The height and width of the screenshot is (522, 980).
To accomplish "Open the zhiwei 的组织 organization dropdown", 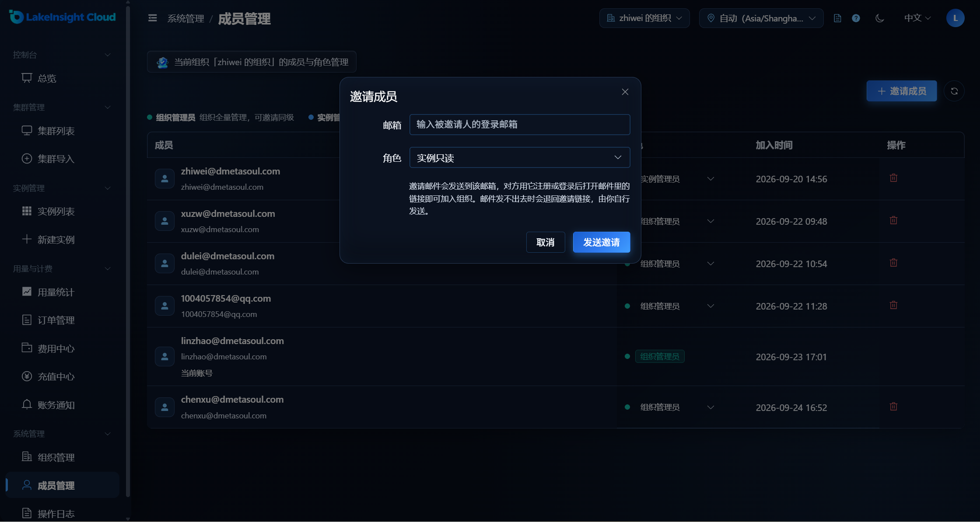I will pos(644,18).
